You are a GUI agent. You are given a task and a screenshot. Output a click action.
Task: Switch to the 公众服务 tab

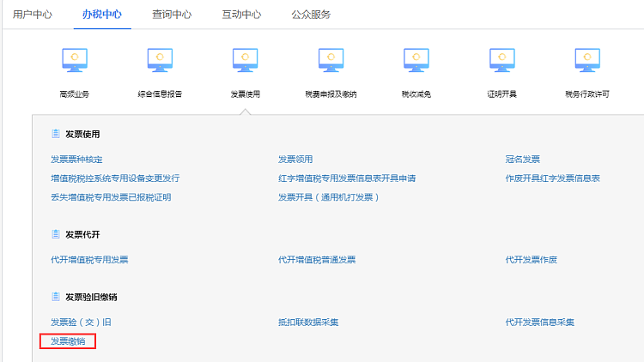point(311,15)
